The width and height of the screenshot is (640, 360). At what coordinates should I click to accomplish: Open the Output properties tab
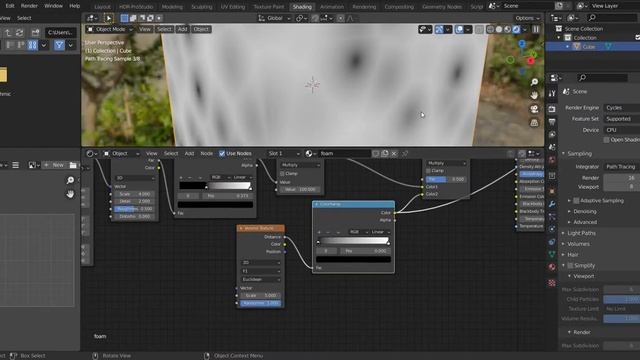(x=552, y=122)
